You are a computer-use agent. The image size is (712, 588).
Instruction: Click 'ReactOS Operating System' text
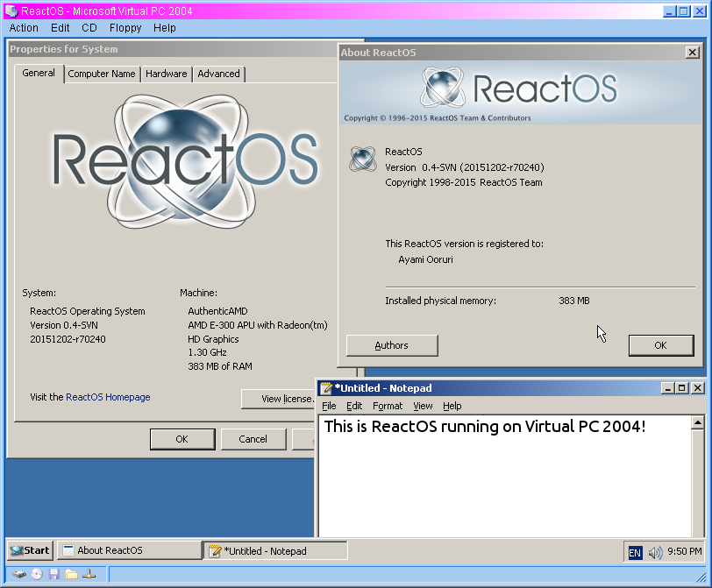tap(88, 311)
